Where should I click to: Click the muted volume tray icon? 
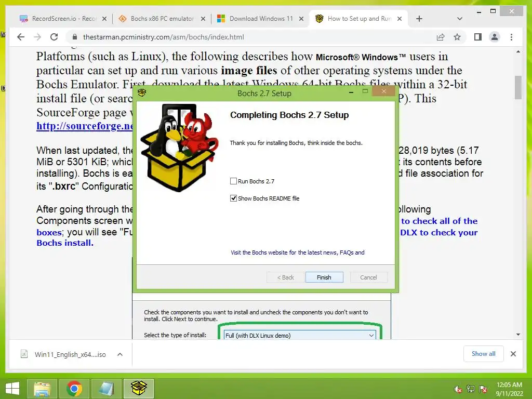point(458,389)
